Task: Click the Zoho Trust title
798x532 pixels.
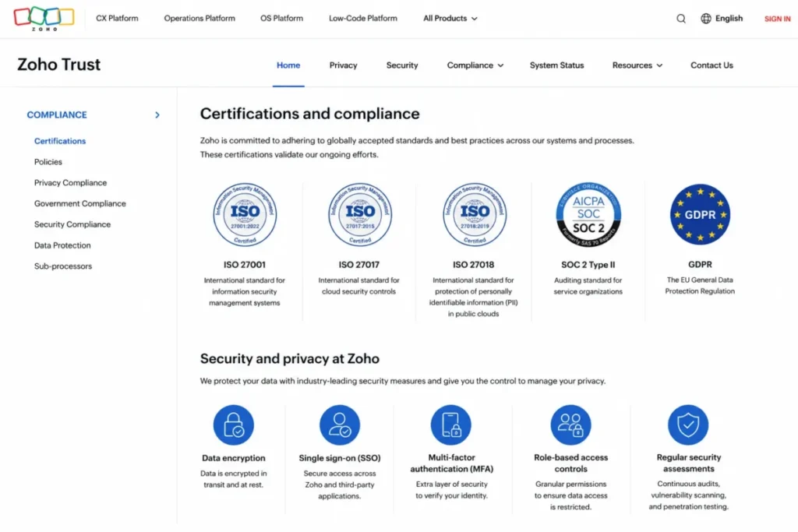Action: pos(59,65)
